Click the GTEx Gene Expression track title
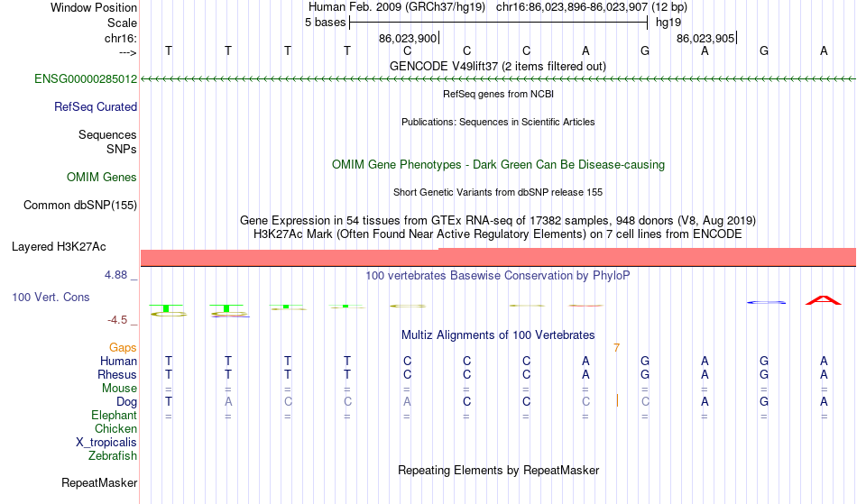The width and height of the screenshot is (857, 504). pyautogui.click(x=498, y=221)
